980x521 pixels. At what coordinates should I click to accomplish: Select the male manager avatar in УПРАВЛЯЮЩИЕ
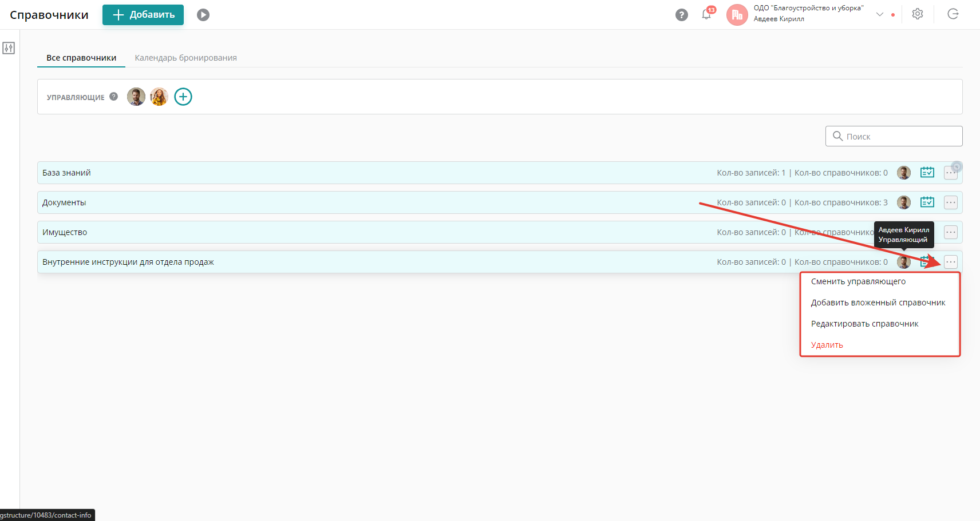click(x=136, y=97)
